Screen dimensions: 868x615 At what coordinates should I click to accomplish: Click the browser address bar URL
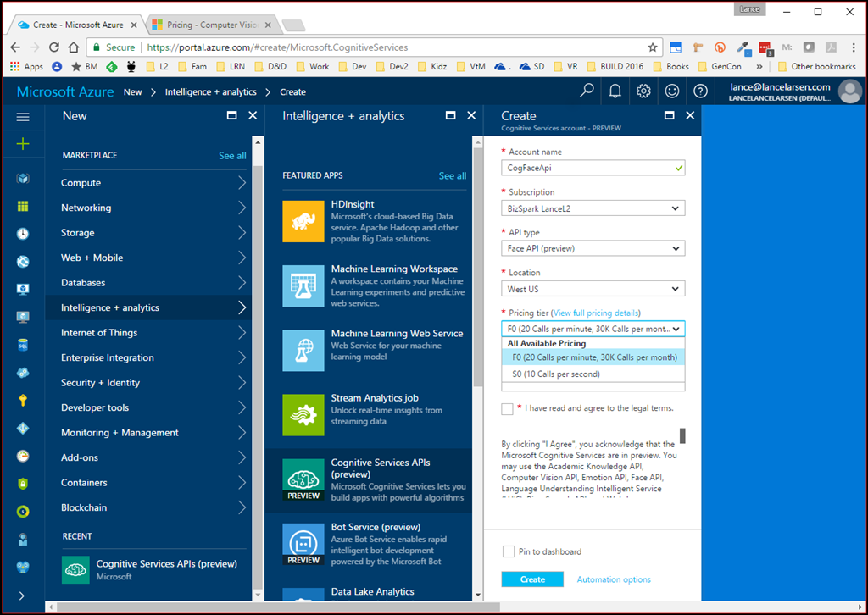(277, 47)
